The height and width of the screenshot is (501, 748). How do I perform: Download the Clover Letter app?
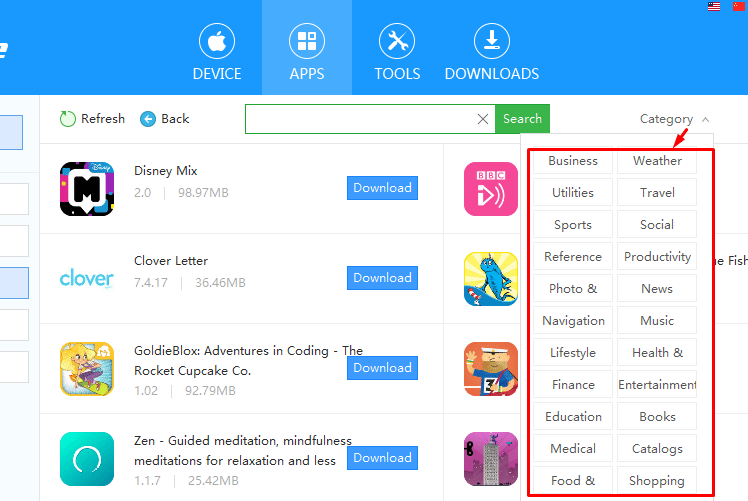383,278
